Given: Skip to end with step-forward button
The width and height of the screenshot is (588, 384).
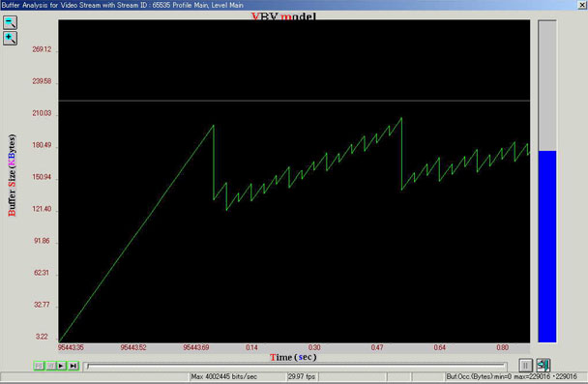Looking at the screenshot, I should pos(73,366).
